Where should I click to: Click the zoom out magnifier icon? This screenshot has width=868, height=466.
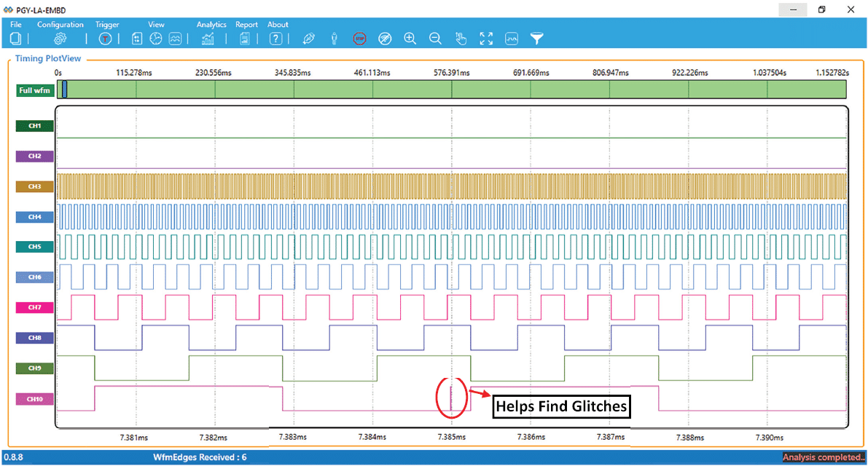coord(436,39)
